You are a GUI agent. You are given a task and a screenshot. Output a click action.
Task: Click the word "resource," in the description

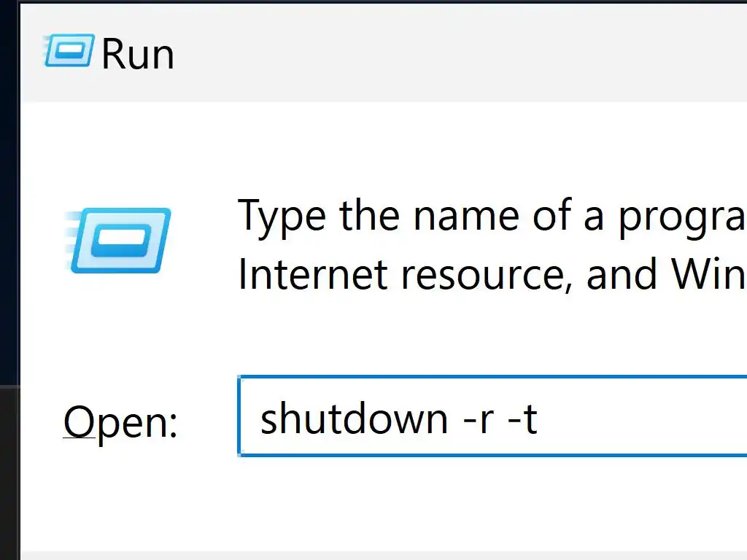coord(486,275)
